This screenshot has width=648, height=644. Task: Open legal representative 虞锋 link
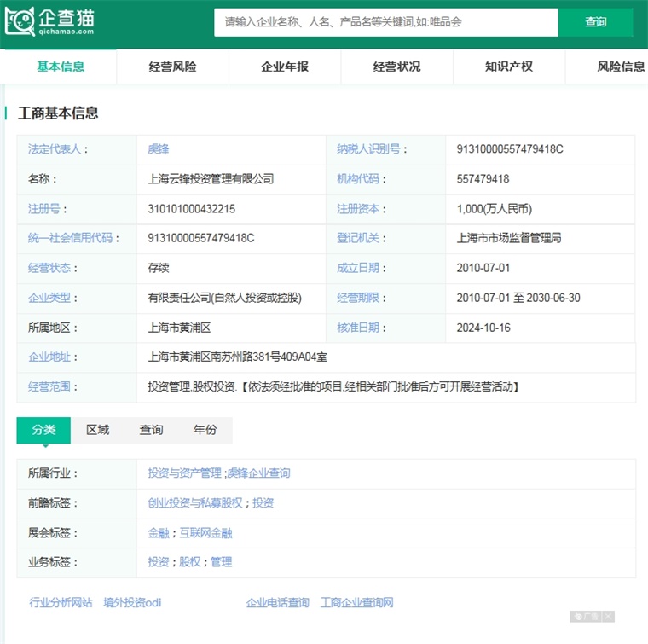pyautogui.click(x=159, y=149)
